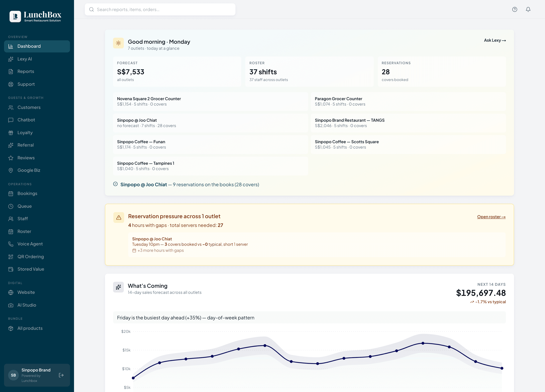Click '-1.7% vs typical' text
The height and width of the screenshot is (392, 545).
[x=490, y=302]
